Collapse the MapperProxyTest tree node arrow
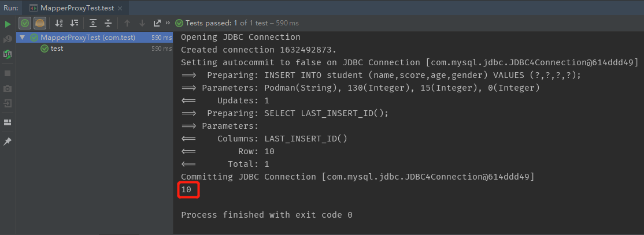The height and width of the screenshot is (235, 644). [x=22, y=38]
